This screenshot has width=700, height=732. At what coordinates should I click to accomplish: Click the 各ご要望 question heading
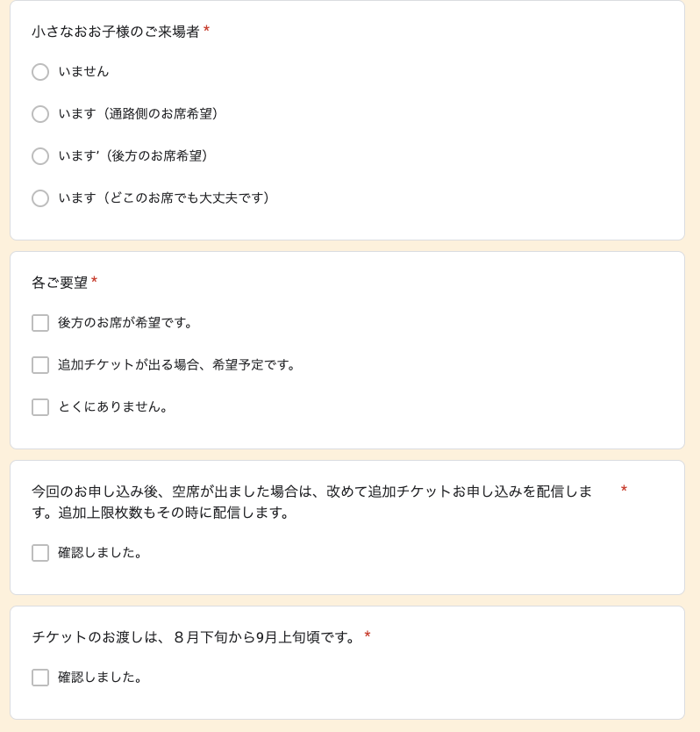pos(60,283)
